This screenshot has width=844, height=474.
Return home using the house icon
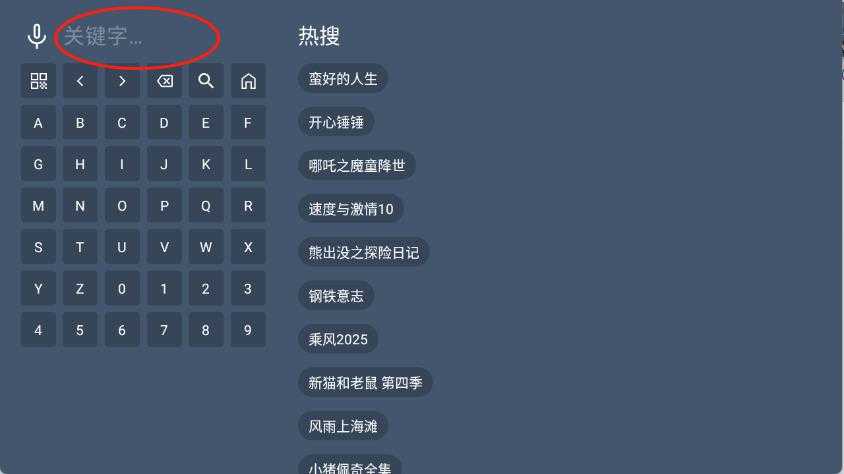tap(248, 81)
